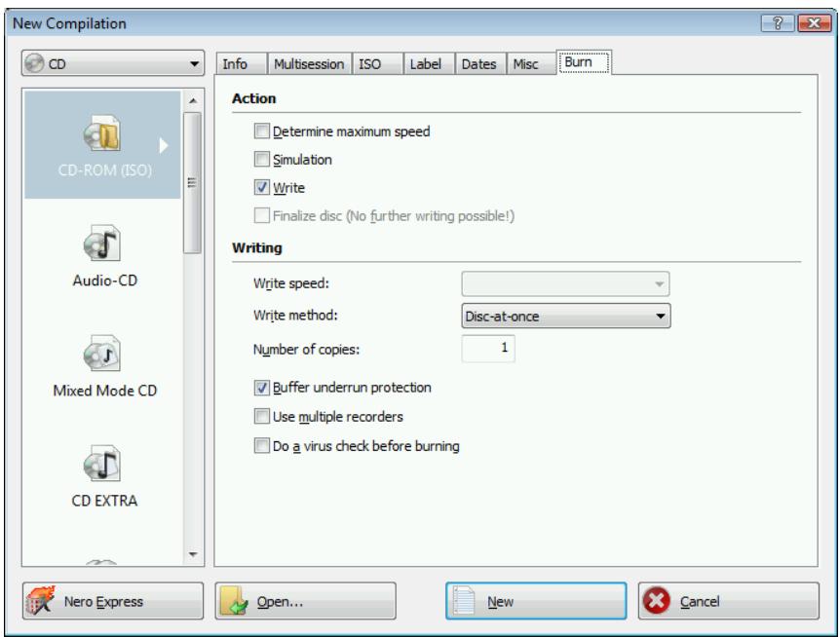Click the Open... button
840x637 pixels.
pyautogui.click(x=305, y=601)
